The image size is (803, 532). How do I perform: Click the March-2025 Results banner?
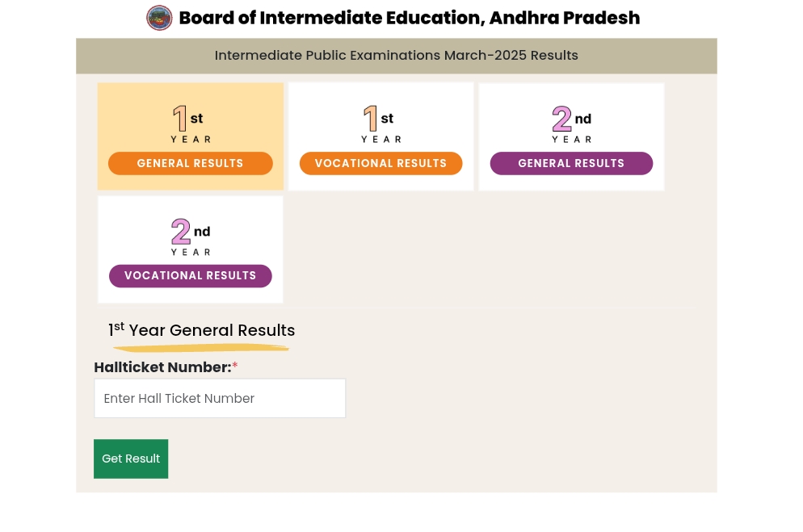tap(397, 56)
